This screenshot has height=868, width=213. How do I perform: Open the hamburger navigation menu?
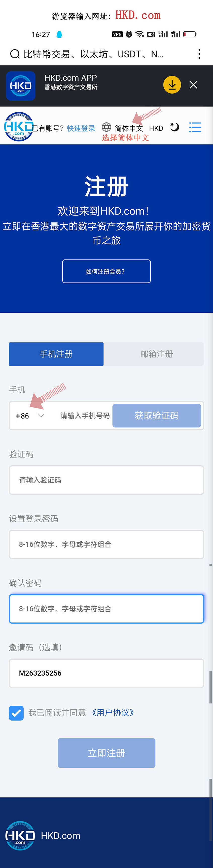[x=195, y=127]
